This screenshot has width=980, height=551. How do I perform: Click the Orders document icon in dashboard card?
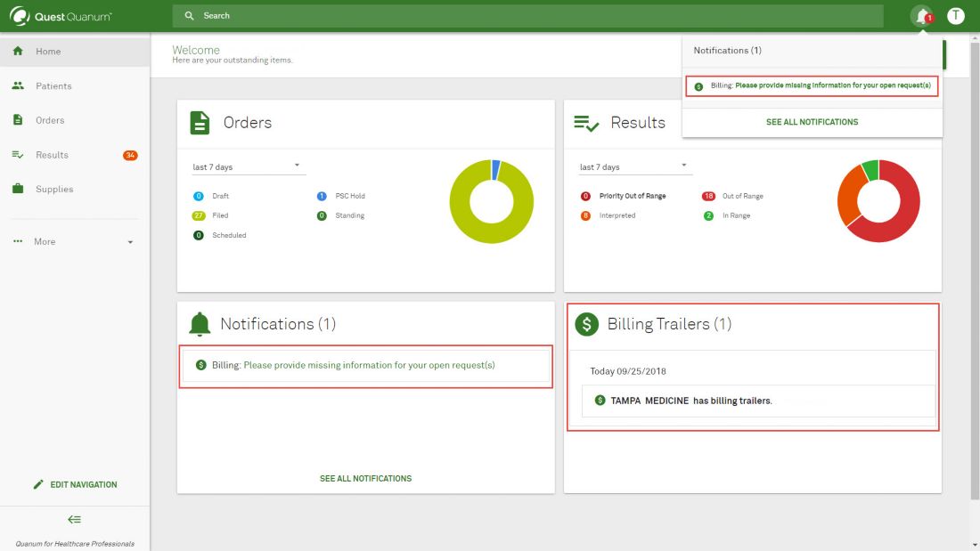200,123
